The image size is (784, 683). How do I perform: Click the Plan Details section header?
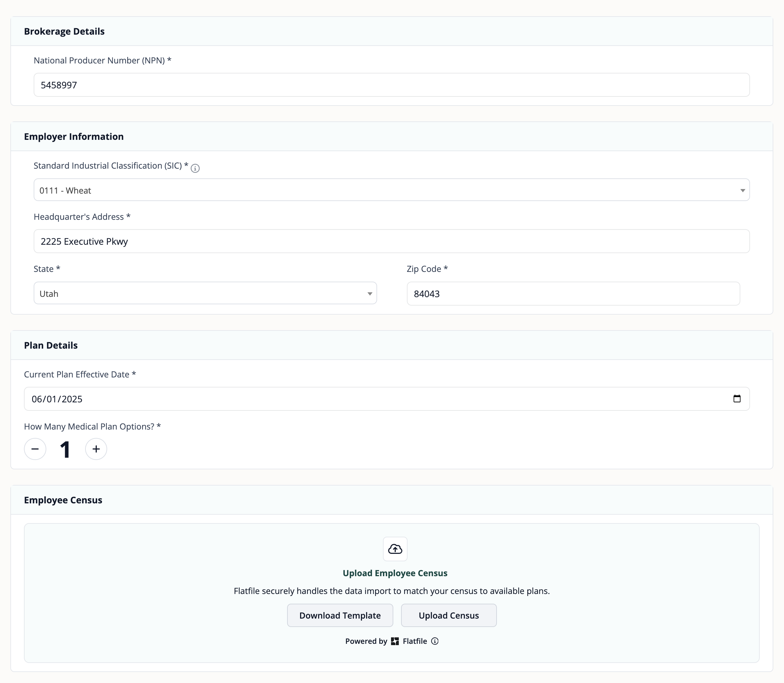pos(51,345)
